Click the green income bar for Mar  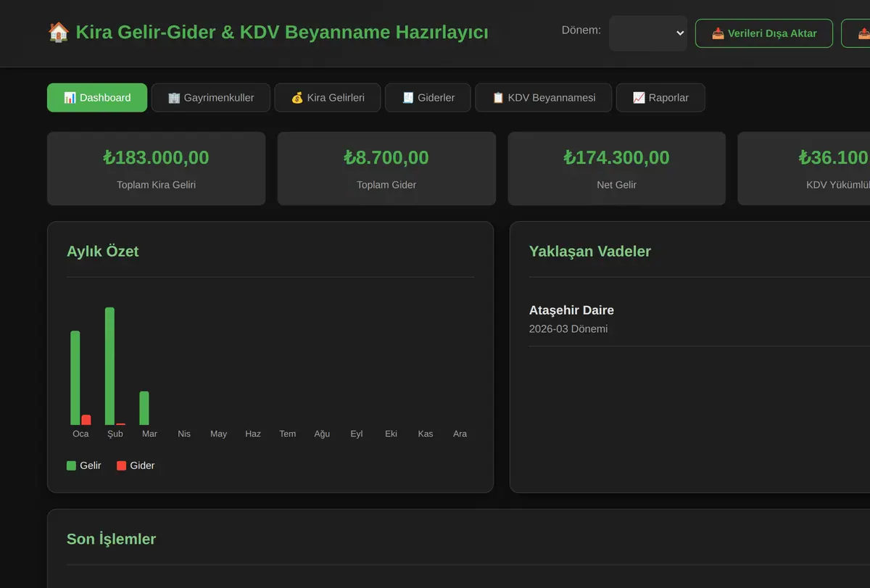(144, 408)
